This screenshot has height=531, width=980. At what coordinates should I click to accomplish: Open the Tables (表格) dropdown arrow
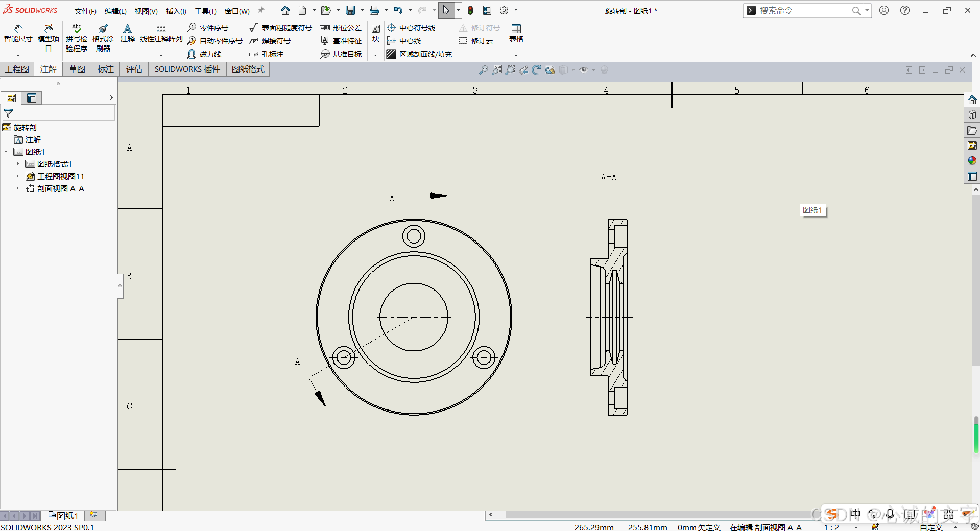click(x=516, y=55)
